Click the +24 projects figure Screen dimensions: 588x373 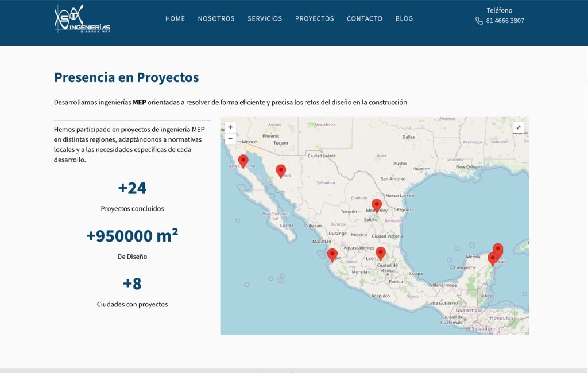pyautogui.click(x=133, y=188)
